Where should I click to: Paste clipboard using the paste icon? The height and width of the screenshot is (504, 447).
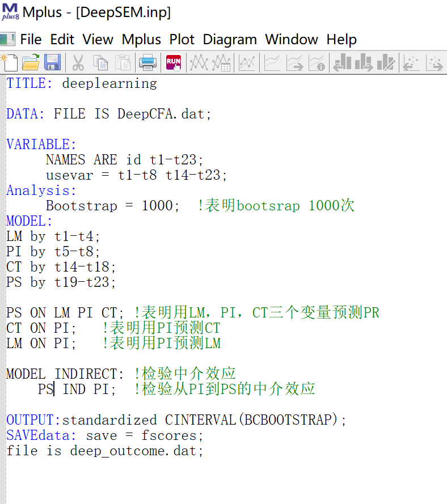pyautogui.click(x=123, y=62)
